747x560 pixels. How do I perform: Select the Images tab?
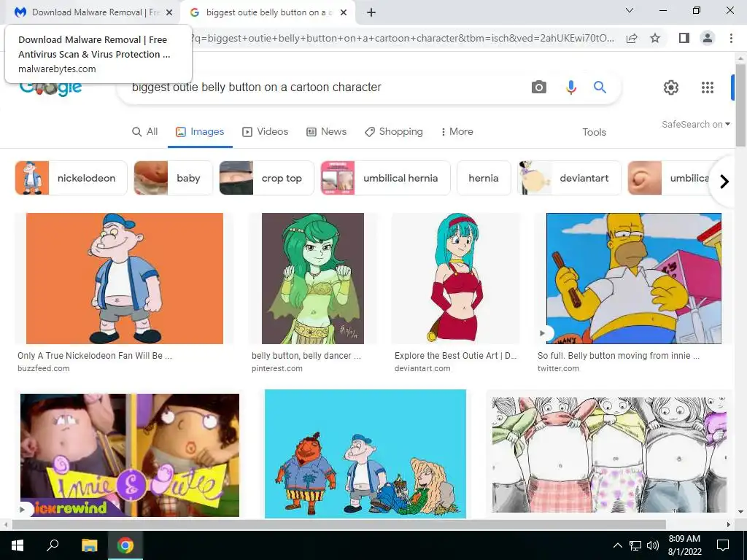point(200,132)
